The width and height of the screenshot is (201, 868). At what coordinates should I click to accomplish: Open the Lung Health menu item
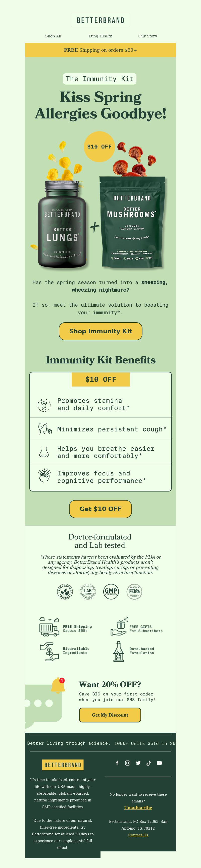[100, 36]
